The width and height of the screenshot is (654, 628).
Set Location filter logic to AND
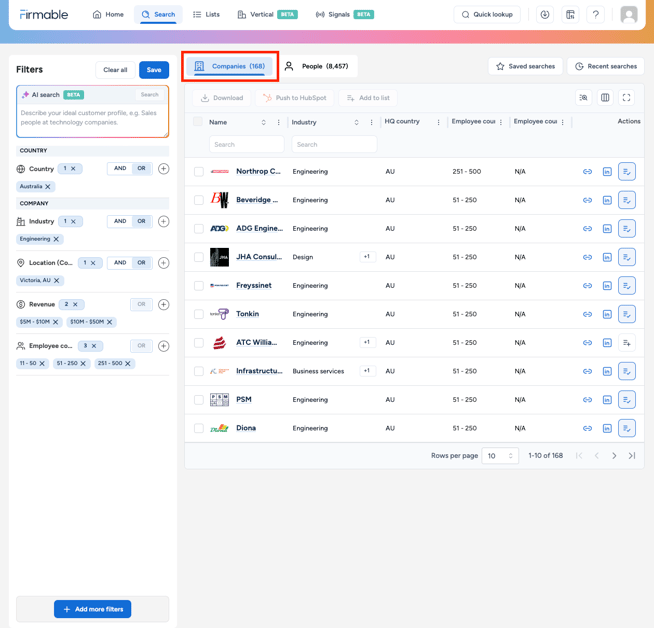(120, 263)
